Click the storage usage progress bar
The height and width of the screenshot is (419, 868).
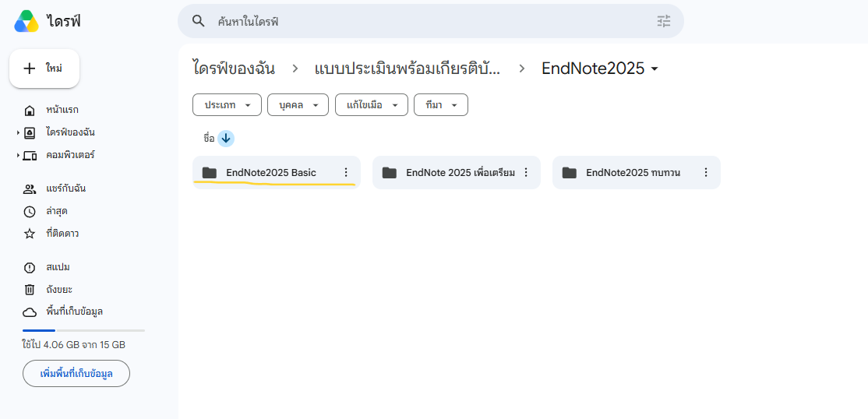tap(83, 330)
